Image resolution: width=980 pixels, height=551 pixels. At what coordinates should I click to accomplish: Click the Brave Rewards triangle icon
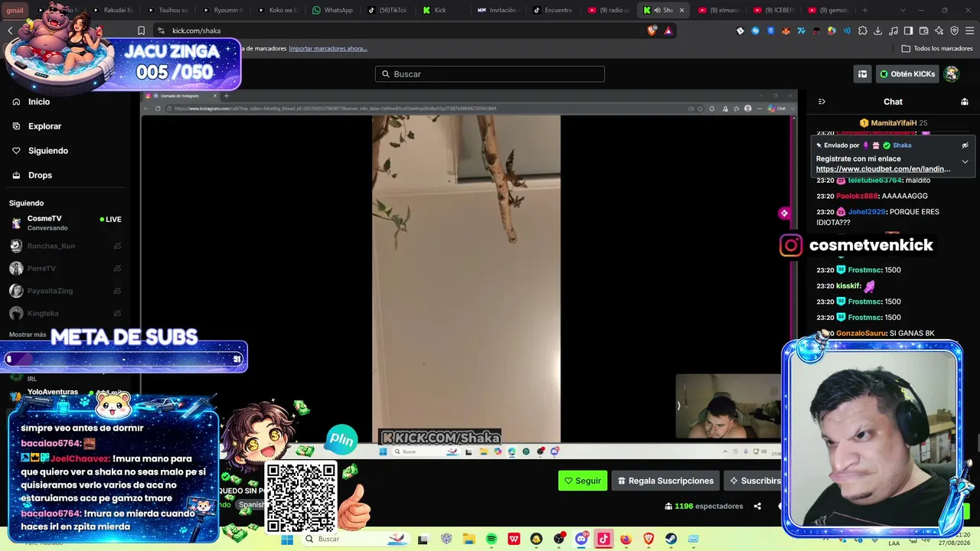click(x=668, y=31)
